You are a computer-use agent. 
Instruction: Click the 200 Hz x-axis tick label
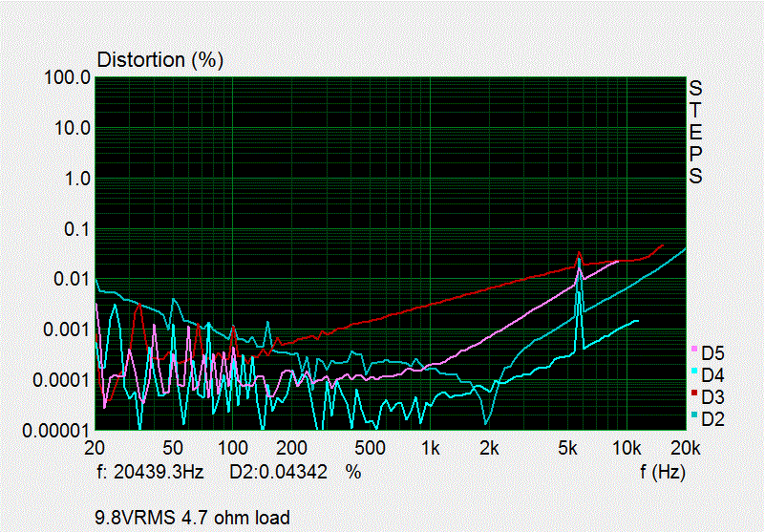[291, 448]
